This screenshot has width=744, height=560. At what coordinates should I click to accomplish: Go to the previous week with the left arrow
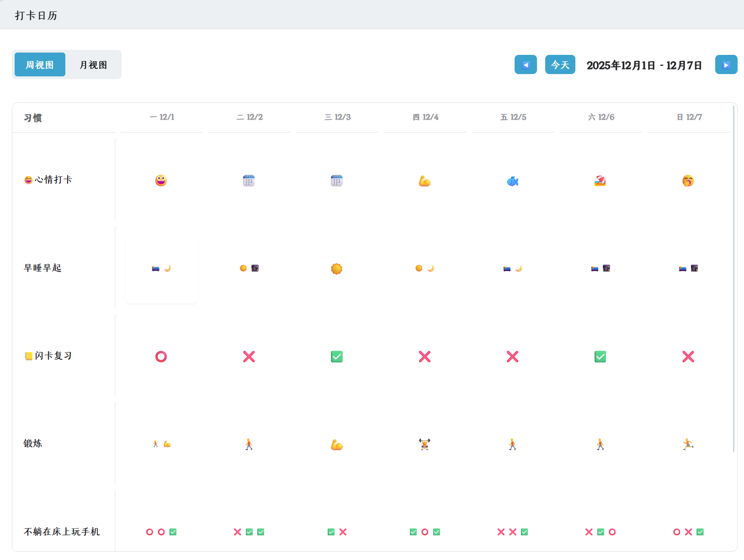[x=526, y=64]
